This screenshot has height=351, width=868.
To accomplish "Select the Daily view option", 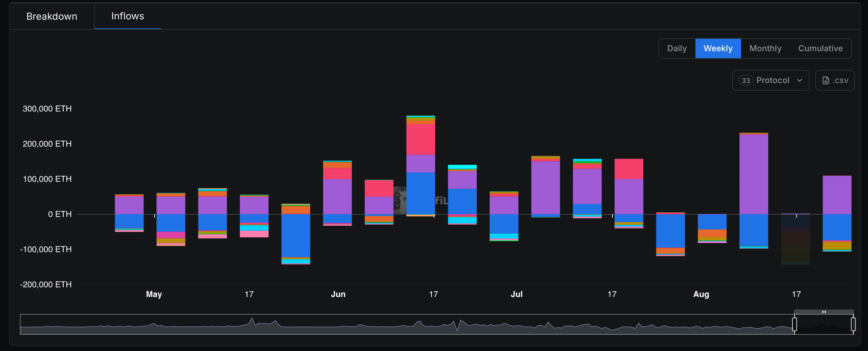I will click(x=676, y=48).
